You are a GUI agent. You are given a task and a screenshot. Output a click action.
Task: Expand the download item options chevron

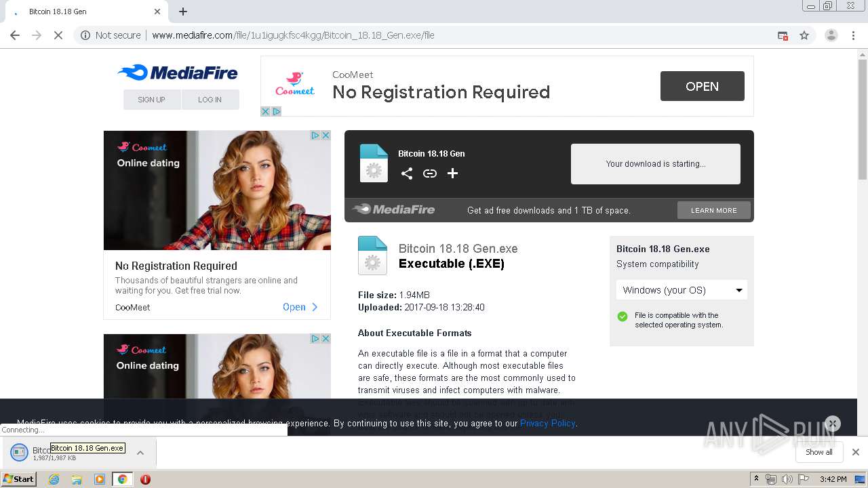[140, 453]
